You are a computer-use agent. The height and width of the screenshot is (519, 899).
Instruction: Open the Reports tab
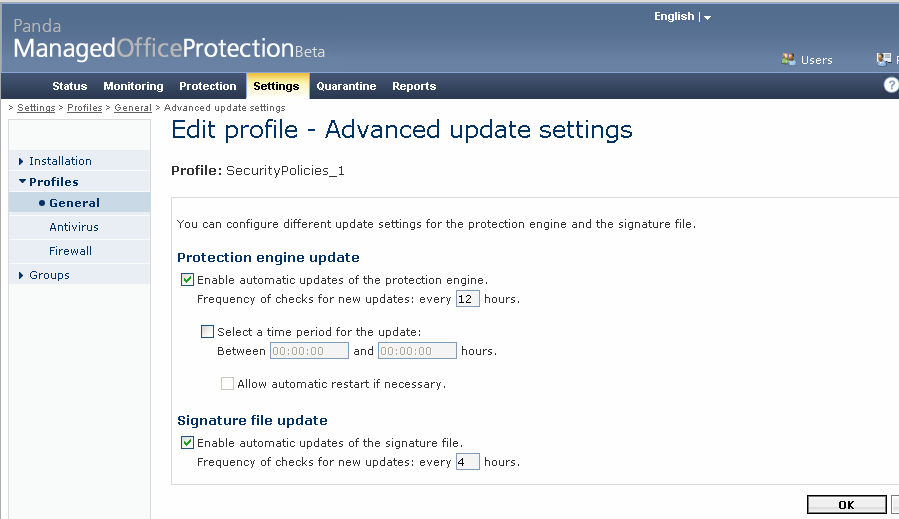pyautogui.click(x=414, y=86)
